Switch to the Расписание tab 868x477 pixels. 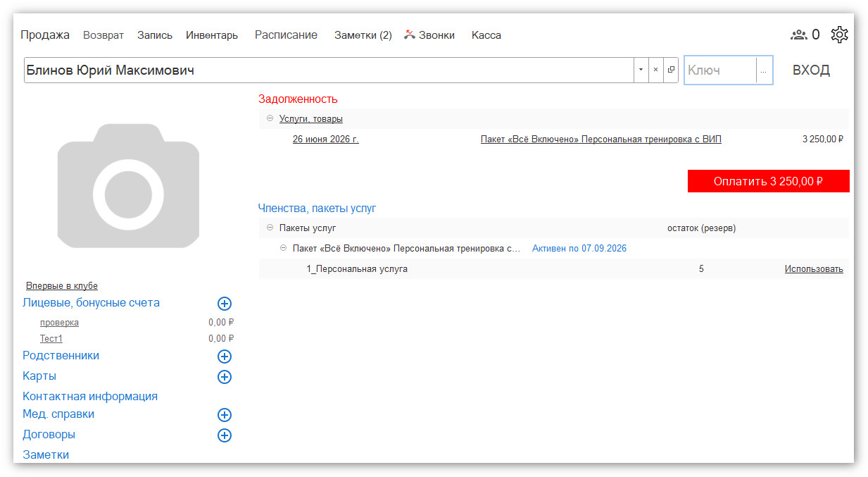(286, 35)
